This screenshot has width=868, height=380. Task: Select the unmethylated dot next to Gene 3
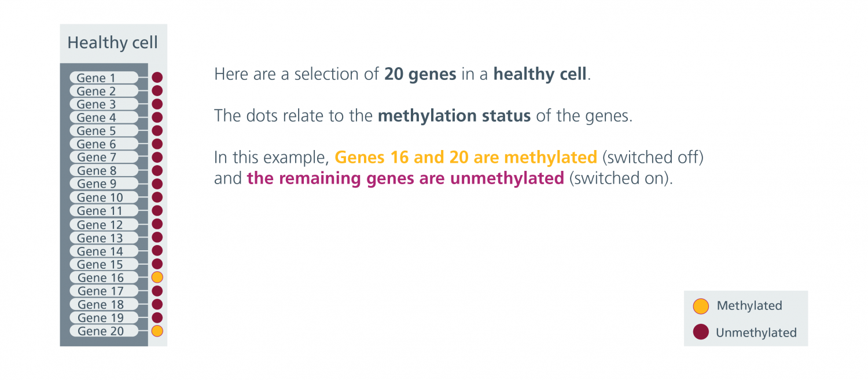157,104
